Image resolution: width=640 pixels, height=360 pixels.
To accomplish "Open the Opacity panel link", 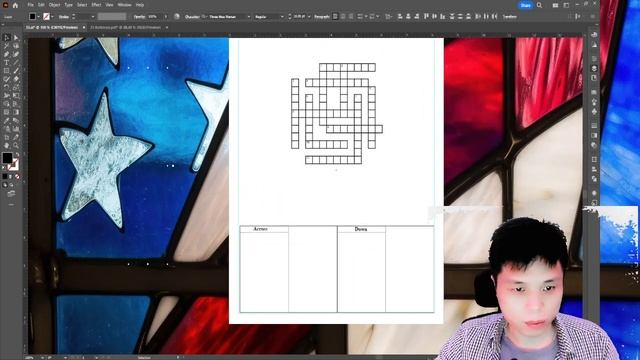I will [139, 17].
